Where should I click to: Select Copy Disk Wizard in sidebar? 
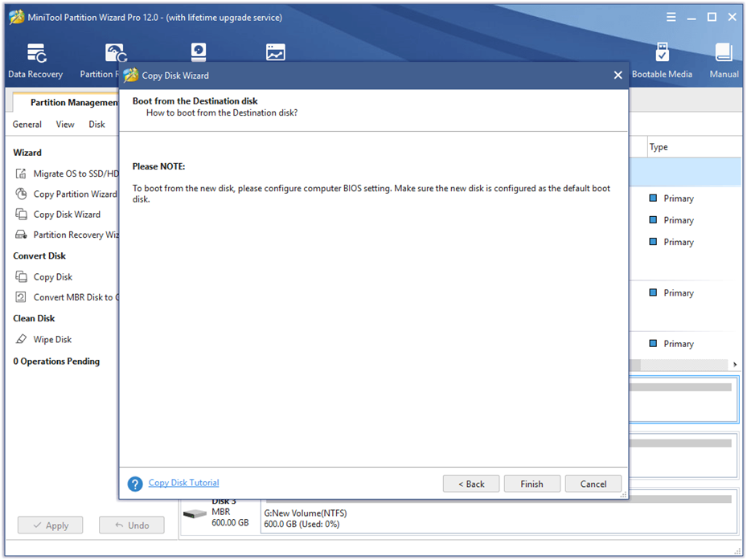68,215
